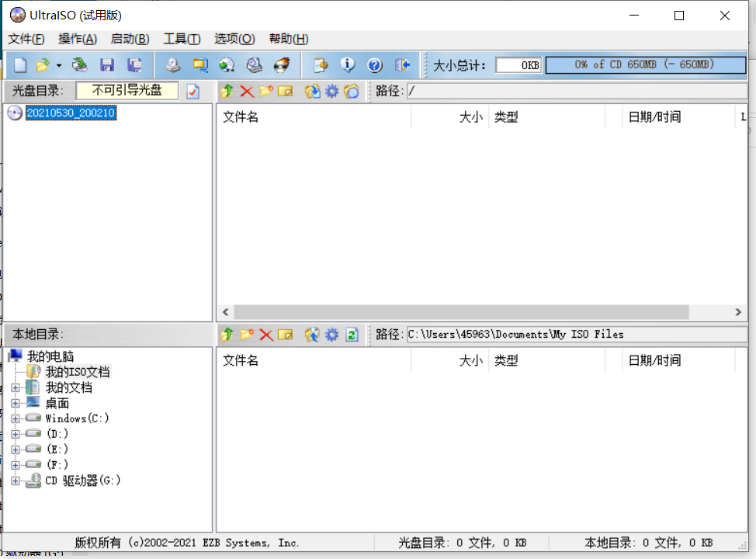Image resolution: width=756 pixels, height=559 pixels.
Task: Expand the (D:) drive node
Action: click(16, 434)
